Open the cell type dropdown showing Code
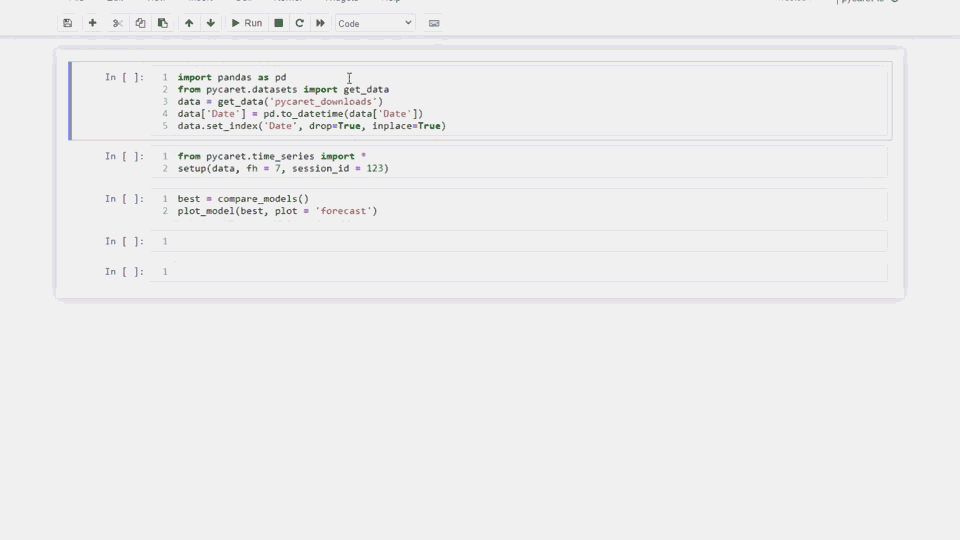 375,23
